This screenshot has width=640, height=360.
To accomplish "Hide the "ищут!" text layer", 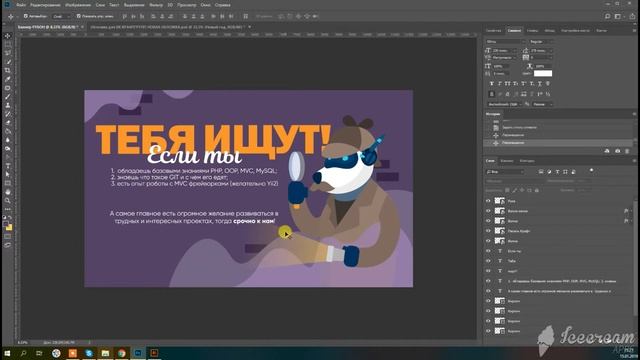I will coord(488,271).
